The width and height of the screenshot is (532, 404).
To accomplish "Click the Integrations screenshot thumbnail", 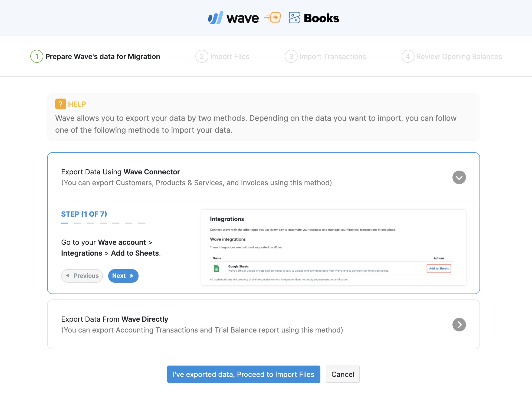I will point(333,247).
